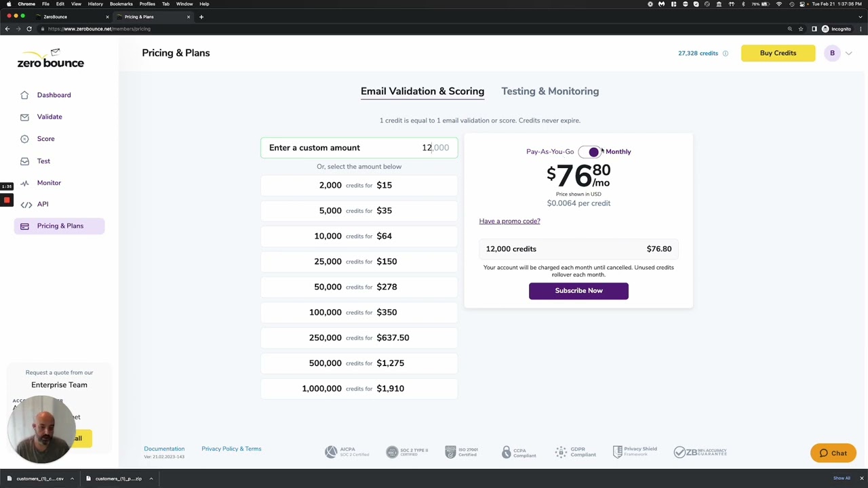Image resolution: width=868 pixels, height=488 pixels.
Task: Click the Incognito profile indicator
Action: point(836,28)
